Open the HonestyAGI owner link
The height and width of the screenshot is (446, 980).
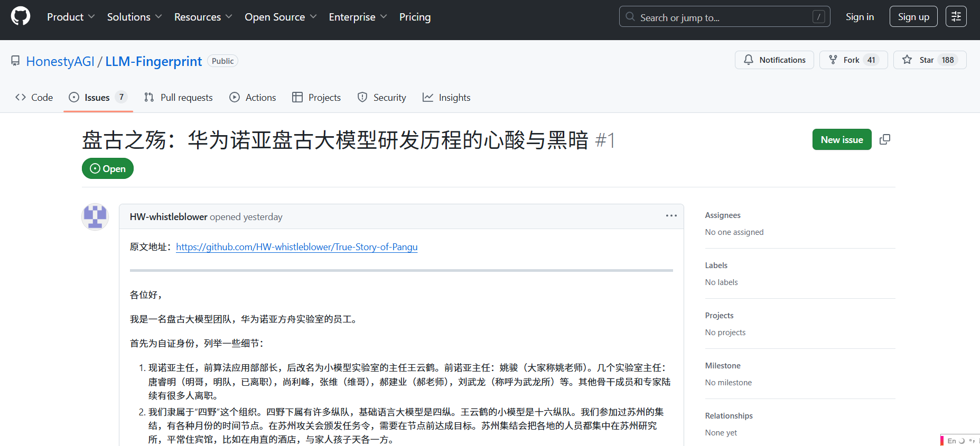pyautogui.click(x=60, y=61)
